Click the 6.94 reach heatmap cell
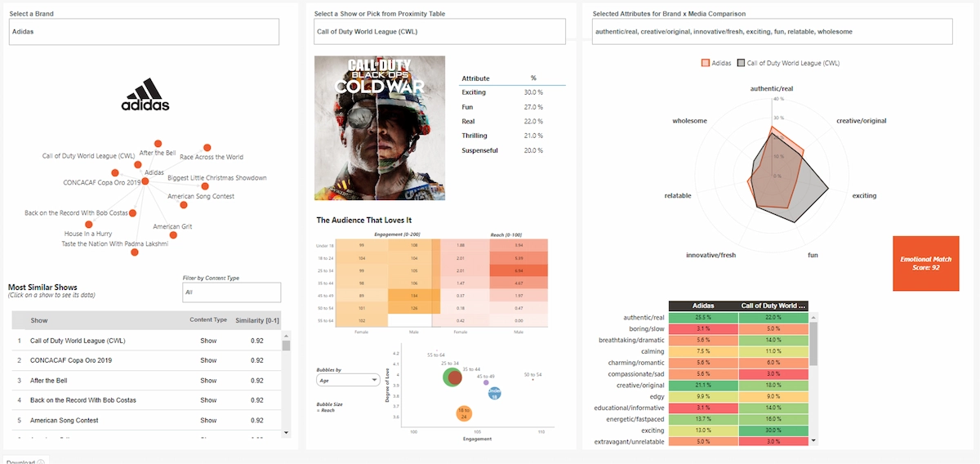Screen dimensions: 980x464 click(x=519, y=269)
